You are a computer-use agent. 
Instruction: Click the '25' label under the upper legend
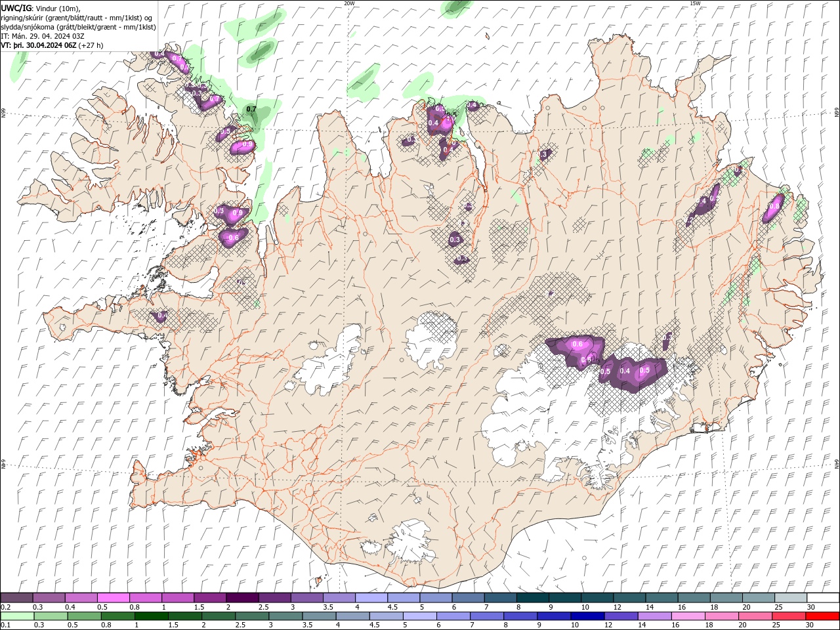tap(778, 607)
